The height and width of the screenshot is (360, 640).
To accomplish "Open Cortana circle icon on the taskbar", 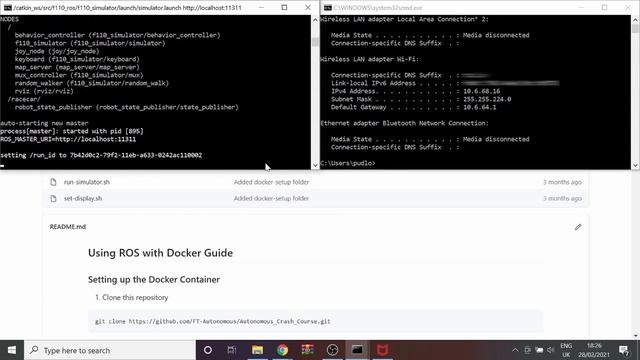I will pyautogui.click(x=208, y=350).
